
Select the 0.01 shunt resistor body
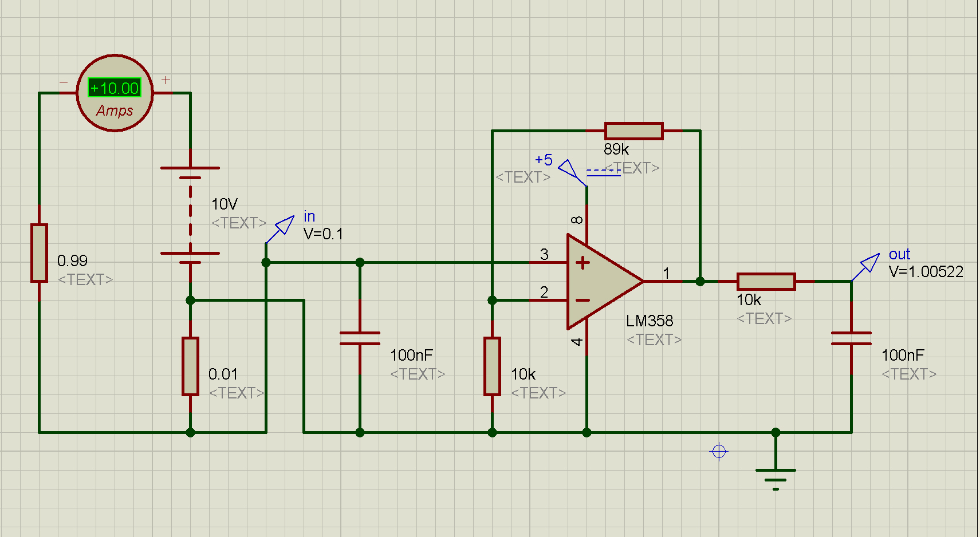point(190,366)
